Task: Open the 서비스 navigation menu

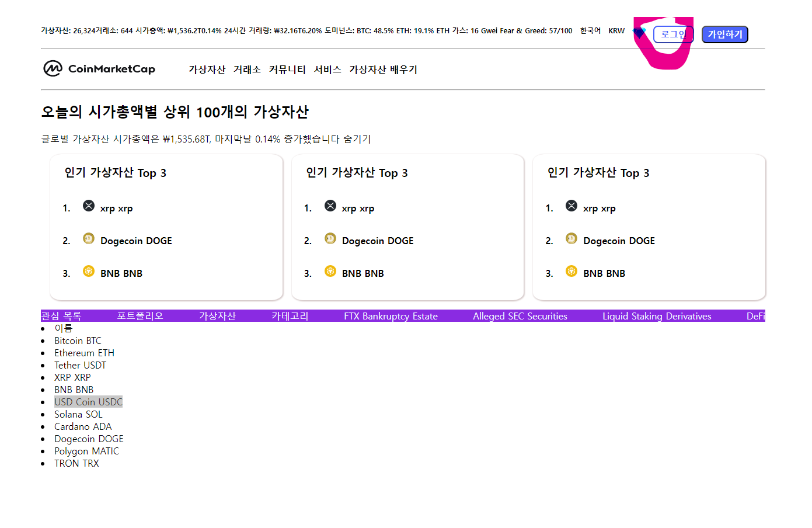Action: tap(327, 70)
